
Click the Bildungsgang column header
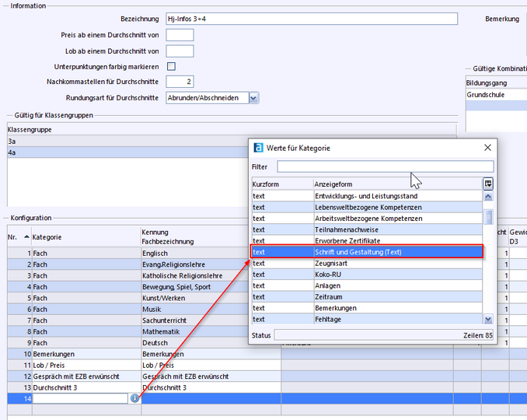(x=497, y=83)
